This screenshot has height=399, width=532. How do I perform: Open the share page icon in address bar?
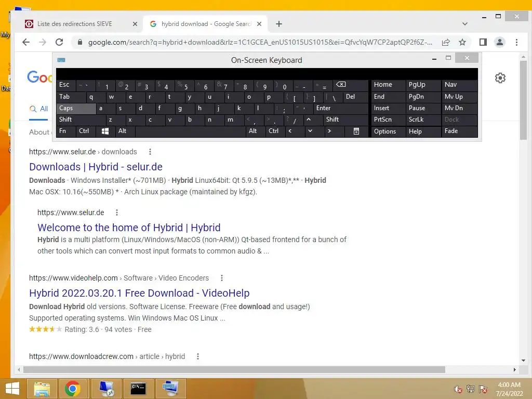(x=446, y=42)
